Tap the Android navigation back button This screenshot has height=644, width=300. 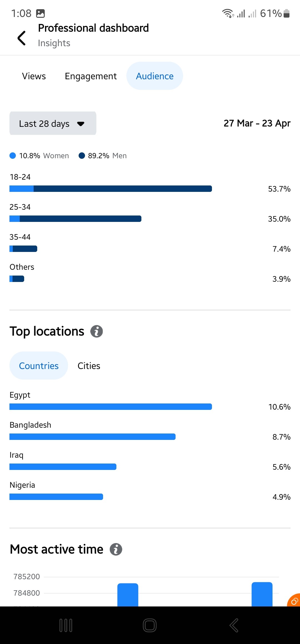coord(234,625)
